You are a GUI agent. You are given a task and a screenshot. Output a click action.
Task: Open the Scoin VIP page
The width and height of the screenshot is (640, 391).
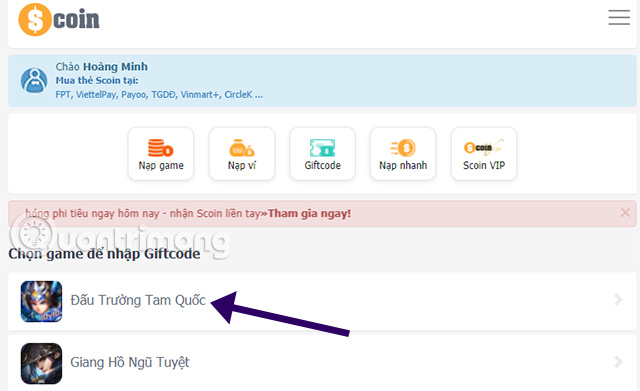pos(484,153)
